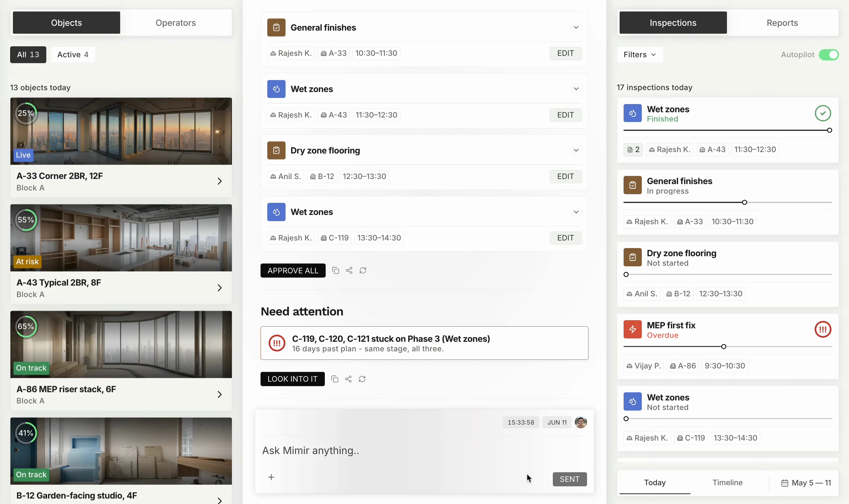Click the Vijay P. chip on MEP first fix
Image resolution: width=849 pixels, height=504 pixels.
(644, 366)
